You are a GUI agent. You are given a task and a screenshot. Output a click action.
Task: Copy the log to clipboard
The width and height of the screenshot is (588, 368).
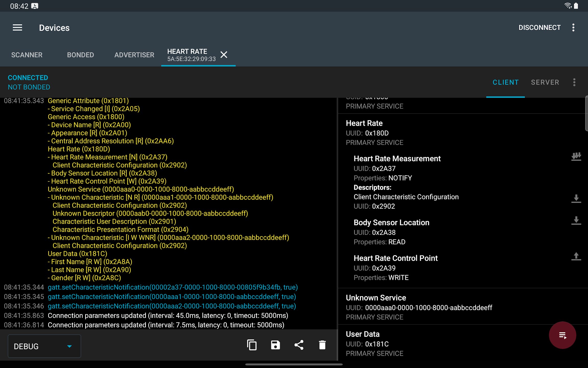252,345
